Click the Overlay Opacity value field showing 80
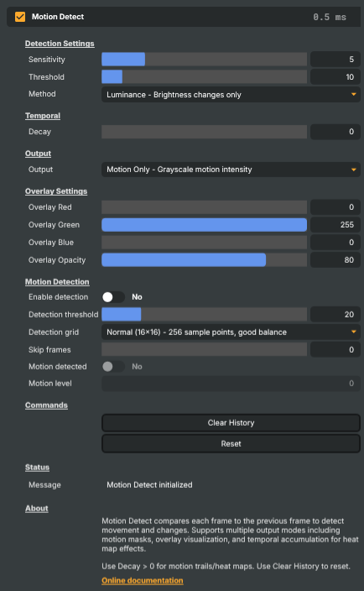This screenshot has height=591, width=364. coord(335,260)
